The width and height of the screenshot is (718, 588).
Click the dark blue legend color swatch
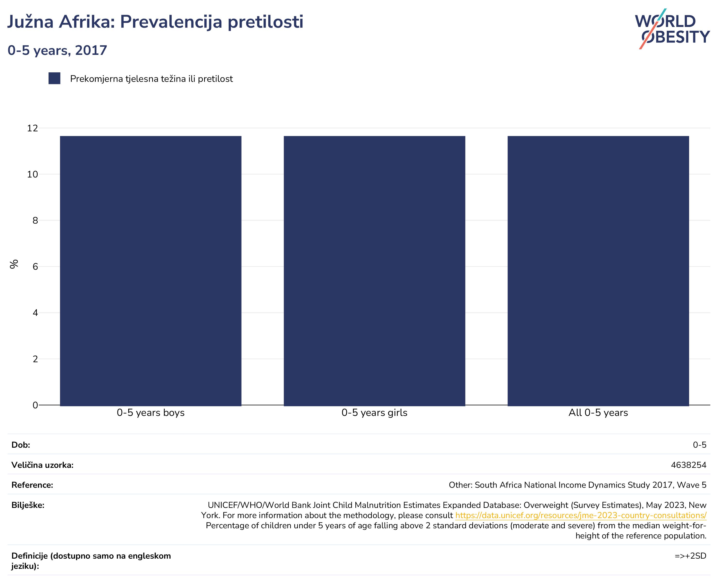(54, 78)
